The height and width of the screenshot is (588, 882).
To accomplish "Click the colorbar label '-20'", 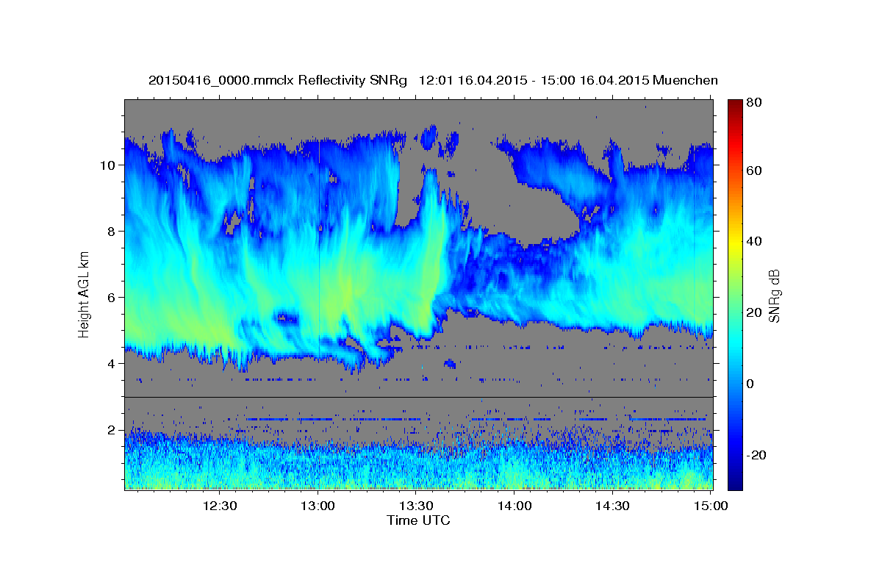I will click(x=756, y=456).
